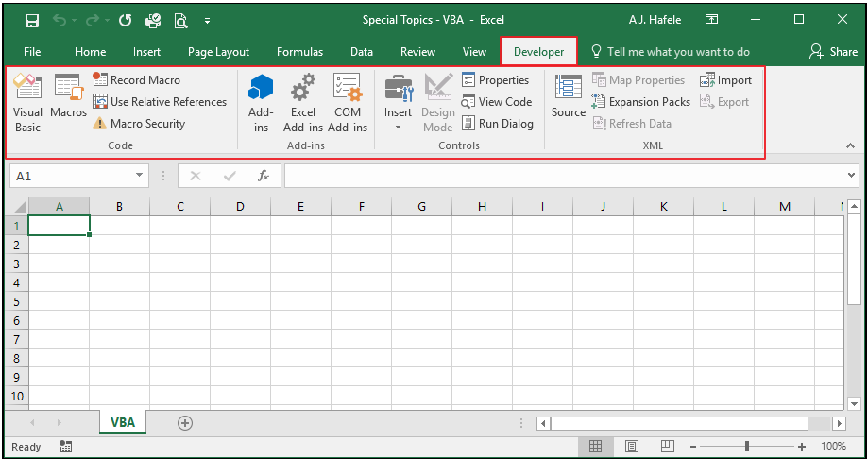The width and height of the screenshot is (868, 460).
Task: Click Refresh Data in XML group
Action: pyautogui.click(x=632, y=124)
